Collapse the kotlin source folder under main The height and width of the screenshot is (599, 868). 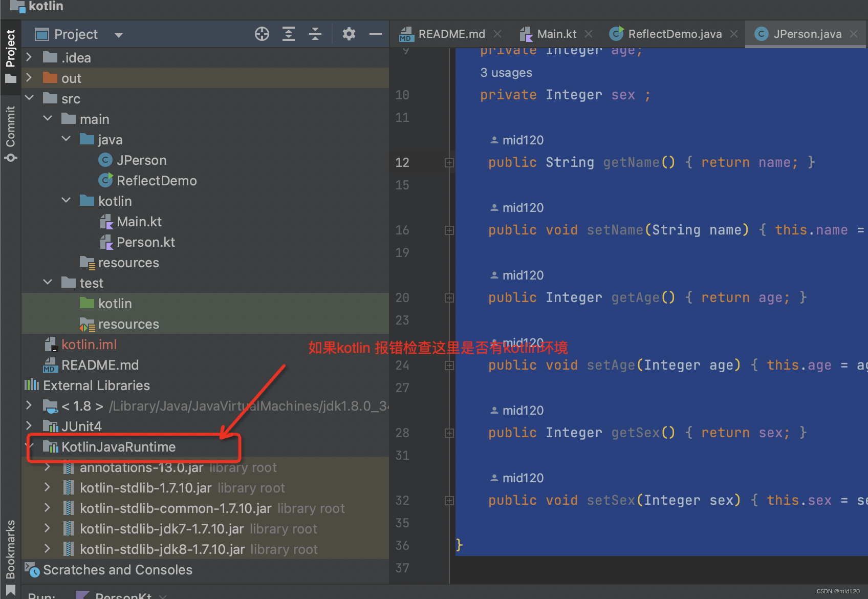pyautogui.click(x=66, y=201)
